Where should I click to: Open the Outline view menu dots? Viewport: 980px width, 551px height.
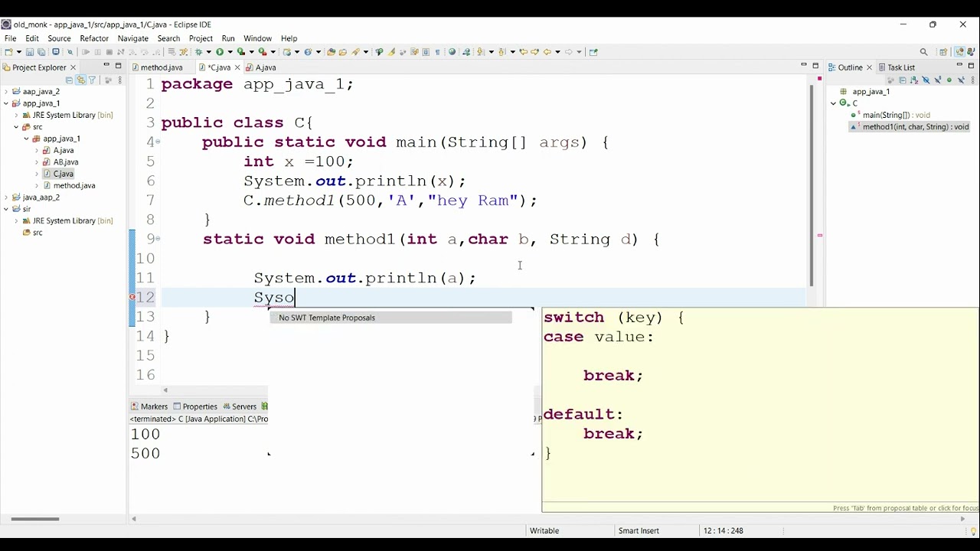pyautogui.click(x=972, y=80)
